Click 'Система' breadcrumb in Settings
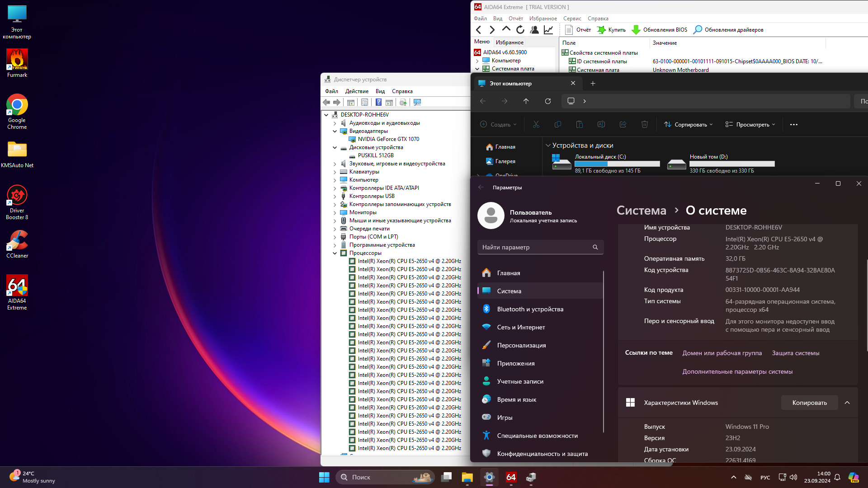This screenshot has width=868, height=488. [641, 211]
